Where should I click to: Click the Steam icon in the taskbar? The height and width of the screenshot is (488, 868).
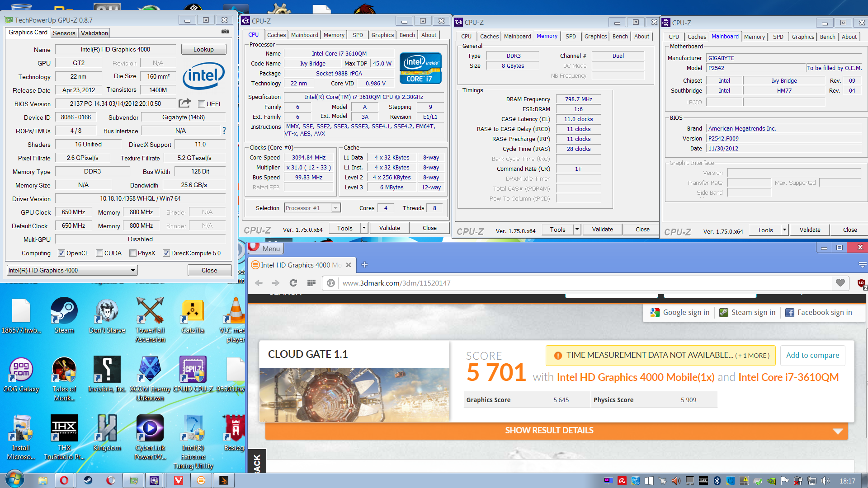(x=88, y=480)
